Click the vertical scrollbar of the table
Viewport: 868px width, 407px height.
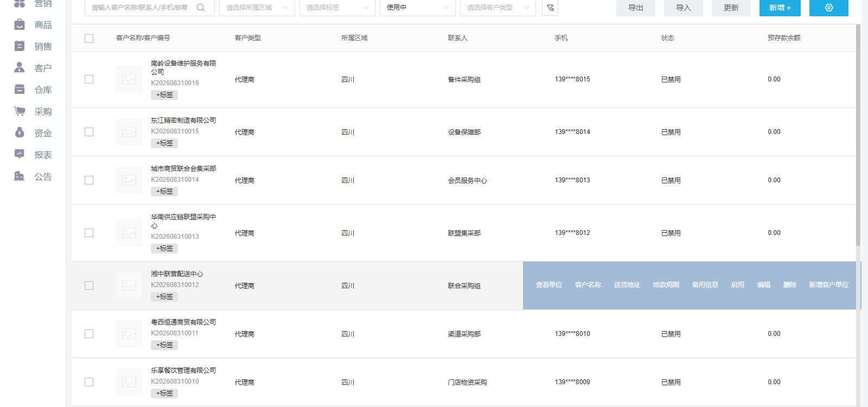pyautogui.click(x=858, y=136)
